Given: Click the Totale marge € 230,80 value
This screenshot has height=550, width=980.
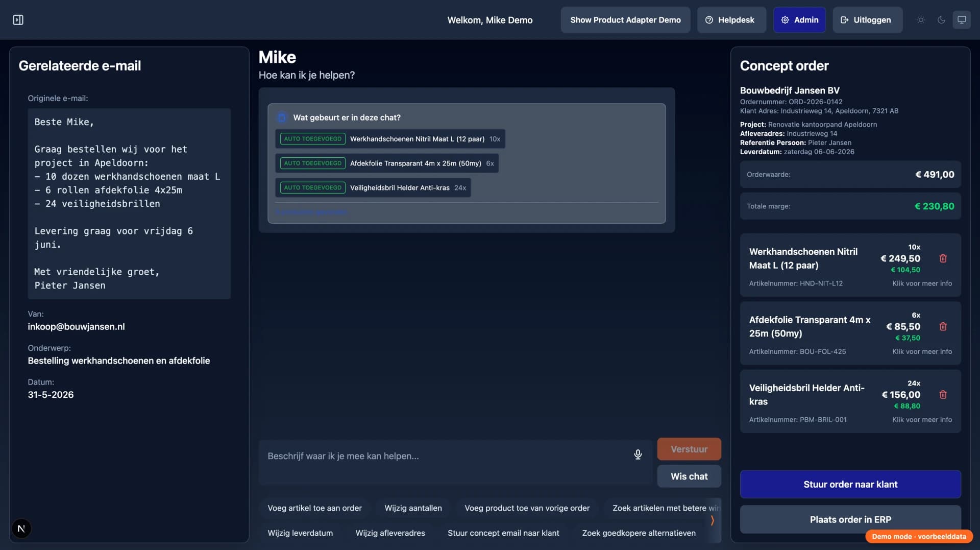Looking at the screenshot, I should point(934,206).
